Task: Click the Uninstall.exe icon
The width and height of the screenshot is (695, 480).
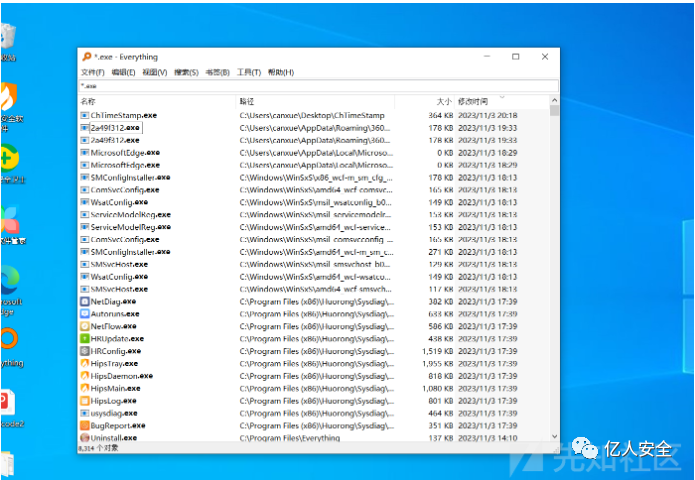Action: point(85,437)
